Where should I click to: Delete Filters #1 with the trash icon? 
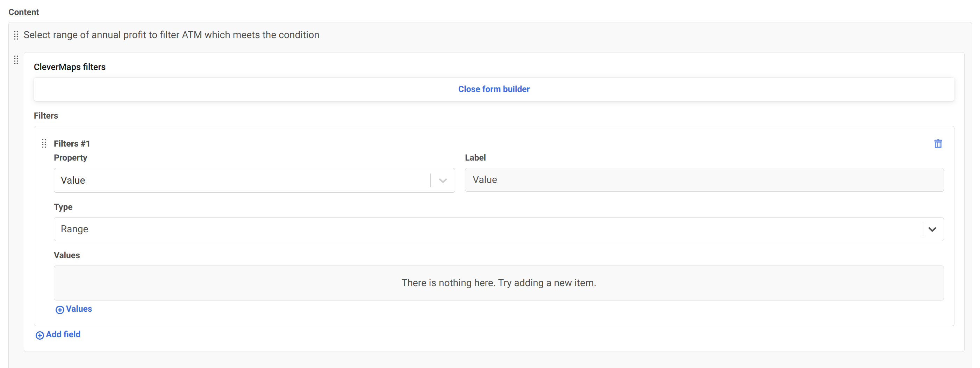click(938, 143)
